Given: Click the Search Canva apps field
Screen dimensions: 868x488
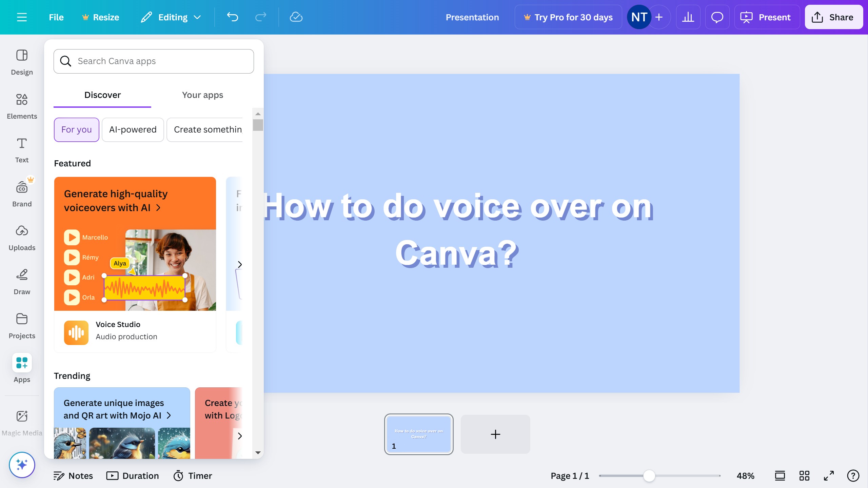Looking at the screenshot, I should point(154,61).
